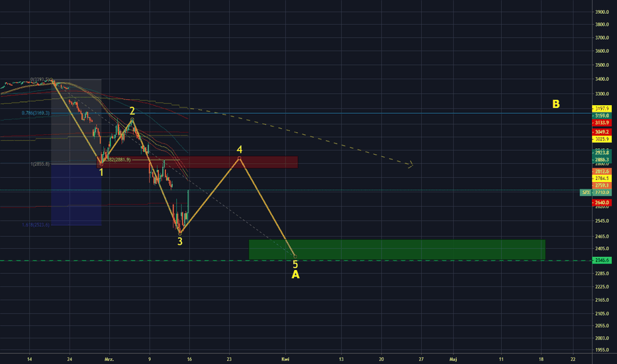Screen dimensions: 617x364
Task: Click date 20 on time axis
Action: (381, 359)
